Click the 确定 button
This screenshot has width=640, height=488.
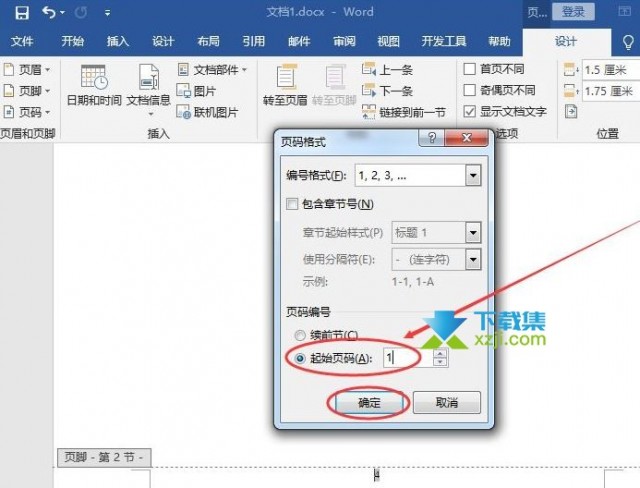click(x=369, y=403)
